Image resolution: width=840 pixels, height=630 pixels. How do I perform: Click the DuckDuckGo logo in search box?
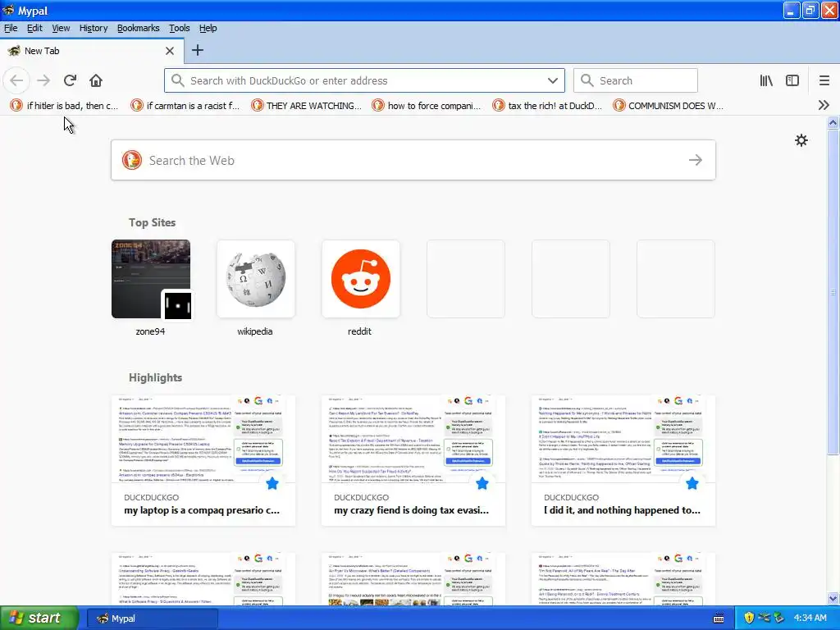(x=132, y=160)
